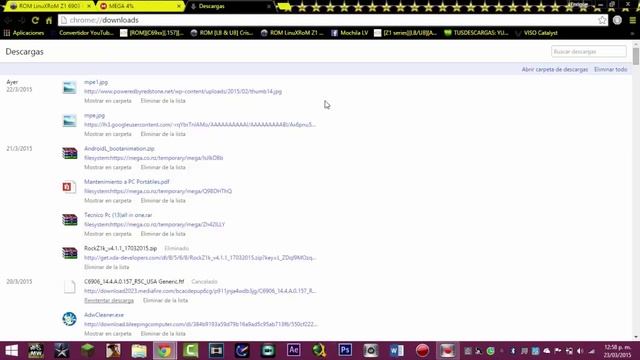Image resolution: width=640 pixels, height=360 pixels.
Task: Remove C6906 ftf from the list
Action: pyautogui.click(x=165, y=300)
